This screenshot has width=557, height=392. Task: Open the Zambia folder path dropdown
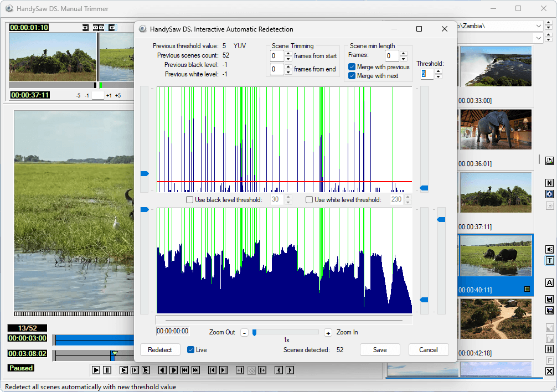539,26
